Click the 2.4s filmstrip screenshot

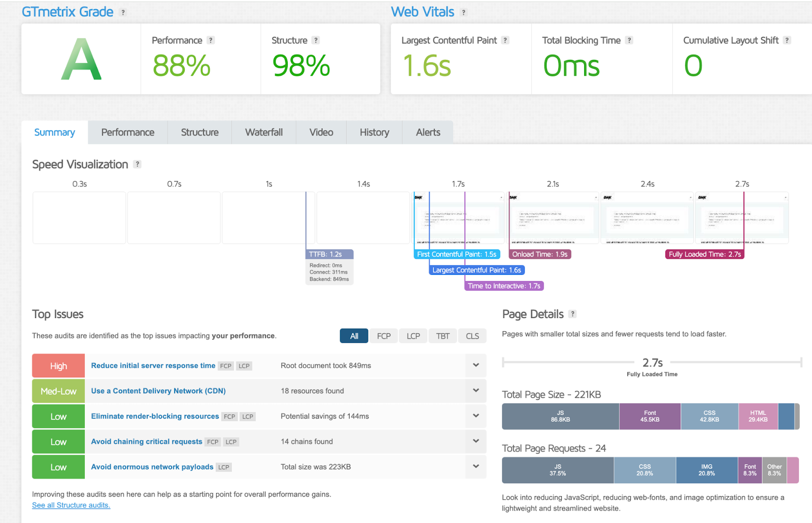point(647,218)
